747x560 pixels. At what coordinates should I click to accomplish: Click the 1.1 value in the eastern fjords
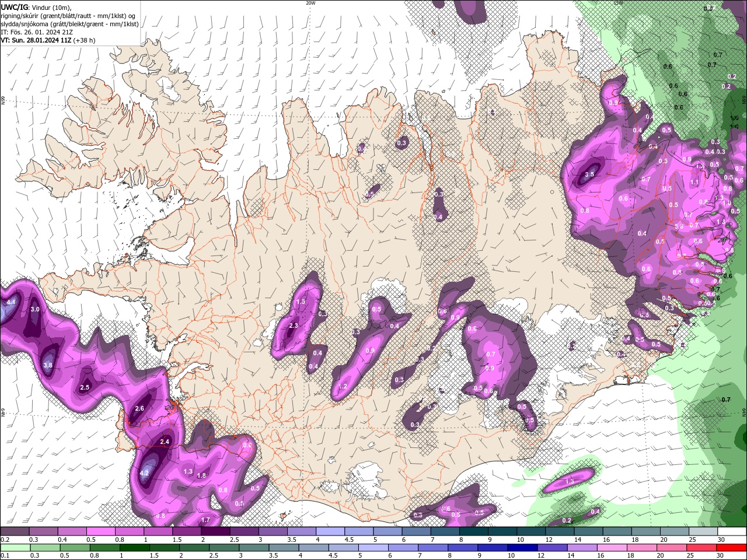click(x=694, y=183)
